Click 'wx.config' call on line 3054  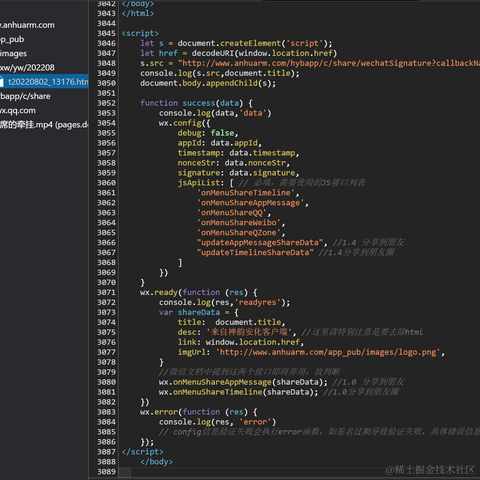click(180, 123)
